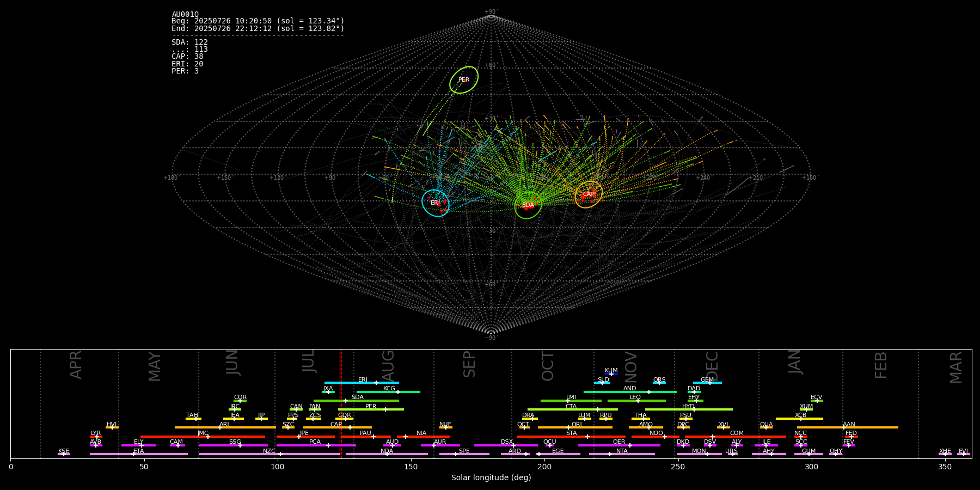Click the PER radiant ellipse on sky map
Image resolution: width=980 pixels, height=490 pixels.
point(464,80)
